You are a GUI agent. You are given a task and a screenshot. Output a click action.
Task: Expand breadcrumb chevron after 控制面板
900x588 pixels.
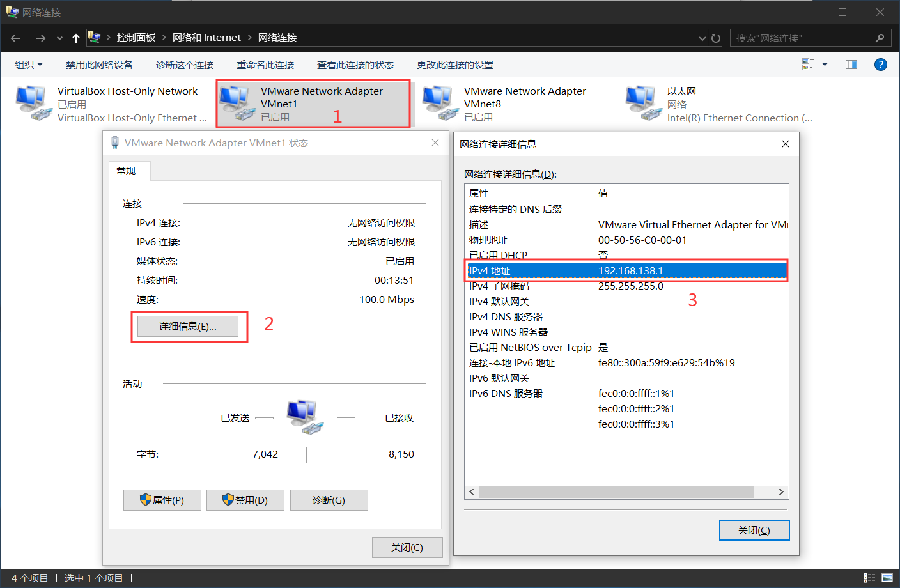[x=164, y=38]
